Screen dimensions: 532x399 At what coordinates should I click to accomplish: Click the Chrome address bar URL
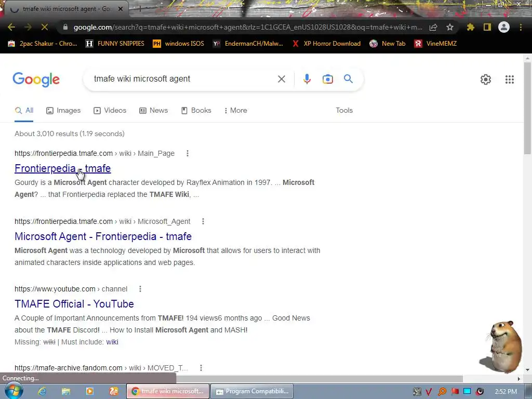pyautogui.click(x=248, y=27)
